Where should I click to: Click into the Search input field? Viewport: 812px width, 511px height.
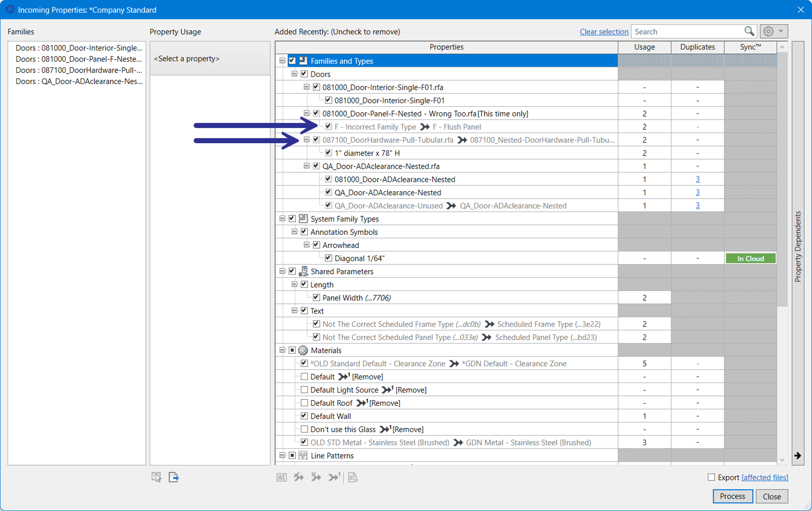[688, 31]
